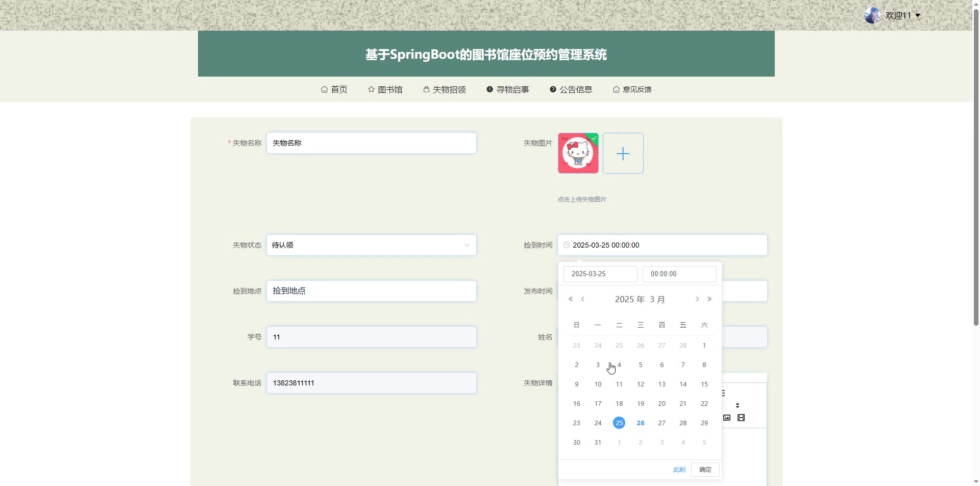Viewport: 980px width, 486px height.
Task: Click the insert image icon in editor
Action: 727,418
